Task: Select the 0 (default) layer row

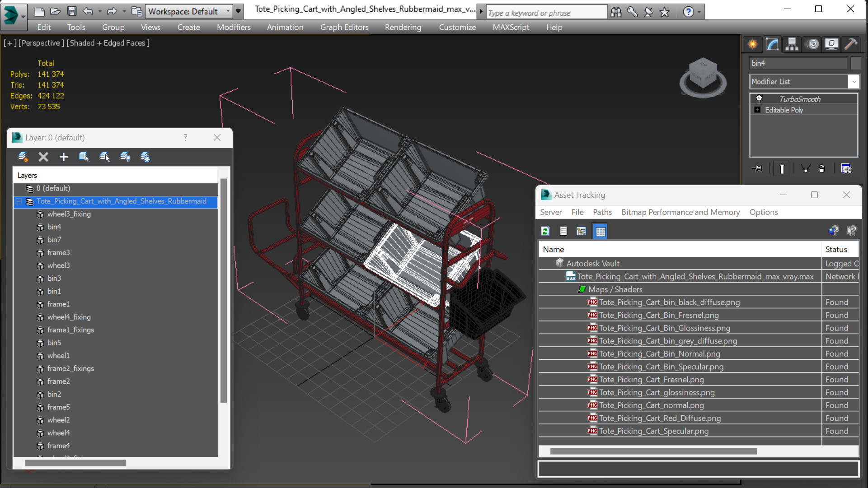Action: [x=115, y=188]
